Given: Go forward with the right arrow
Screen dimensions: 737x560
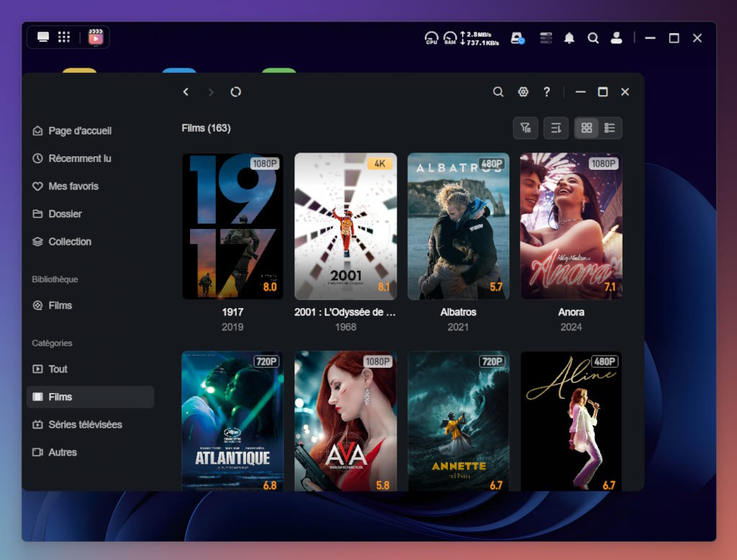Looking at the screenshot, I should pyautogui.click(x=211, y=92).
